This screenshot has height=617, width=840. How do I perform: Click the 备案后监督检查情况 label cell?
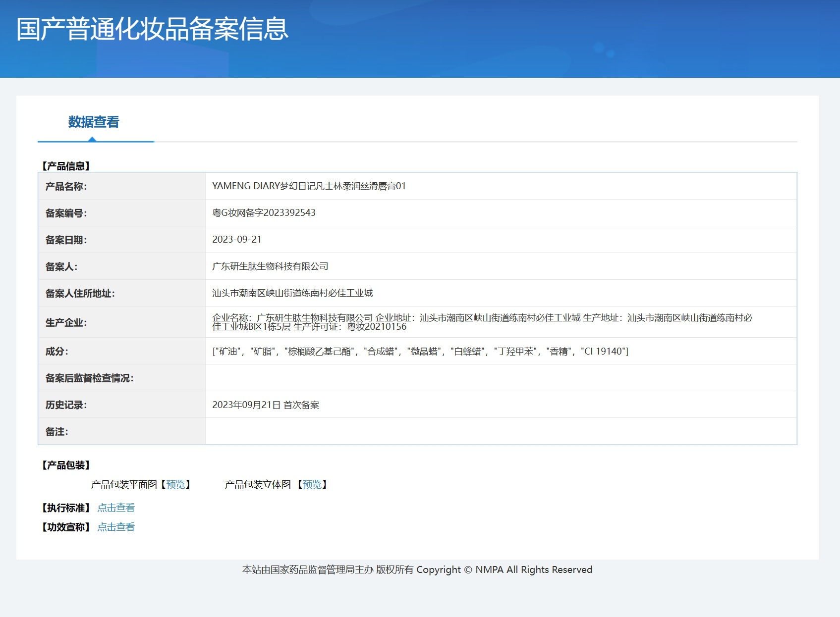click(x=122, y=378)
